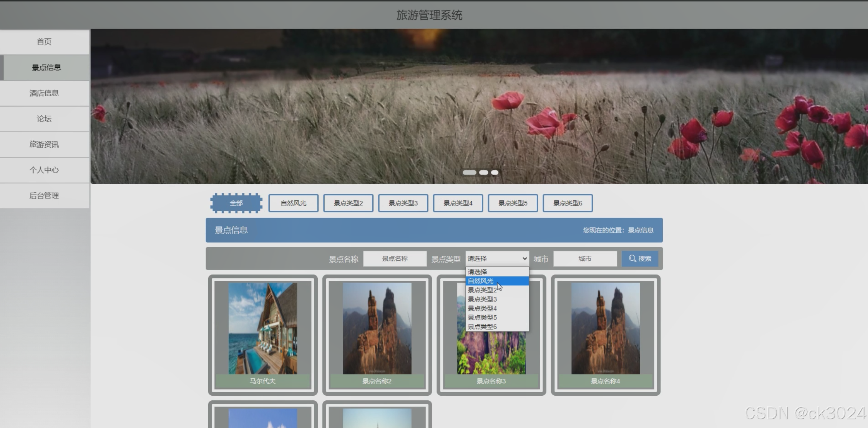Open the 景点名称2 attraction image

[x=377, y=328]
